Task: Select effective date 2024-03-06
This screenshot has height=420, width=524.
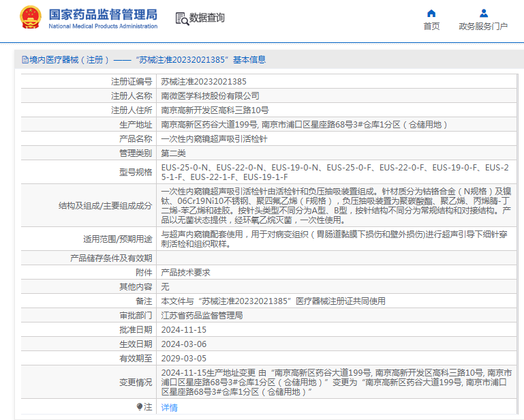Action: (x=184, y=344)
